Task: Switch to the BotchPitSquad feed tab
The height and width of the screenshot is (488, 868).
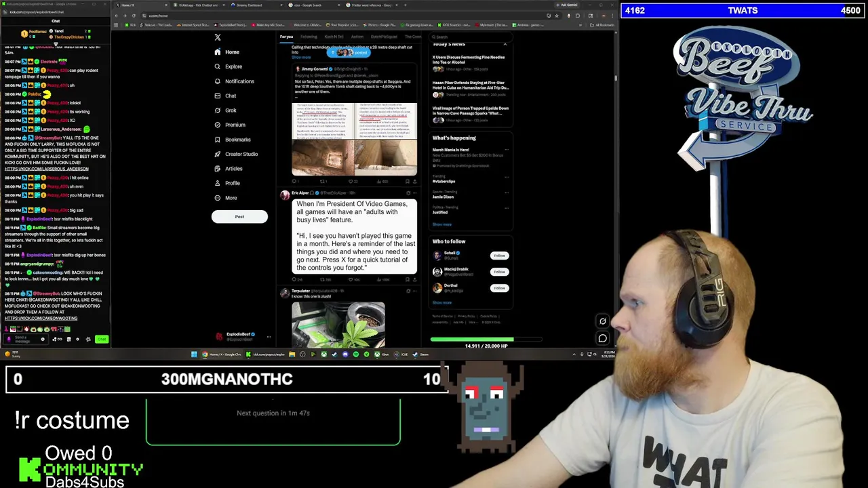Action: [384, 37]
